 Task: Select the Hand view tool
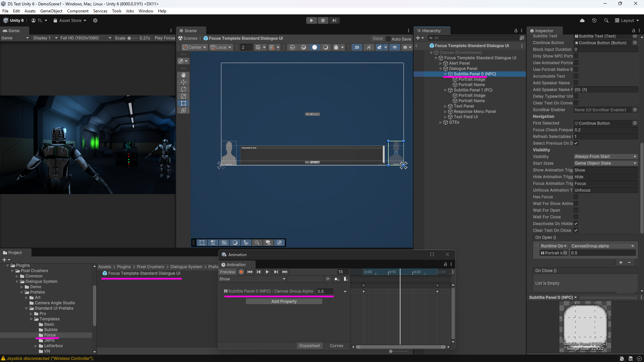[183, 75]
